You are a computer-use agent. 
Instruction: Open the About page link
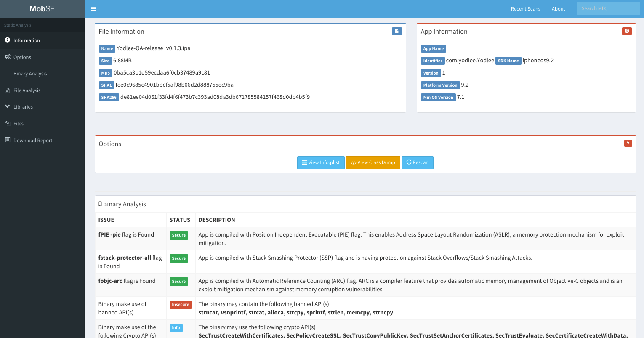(x=558, y=9)
